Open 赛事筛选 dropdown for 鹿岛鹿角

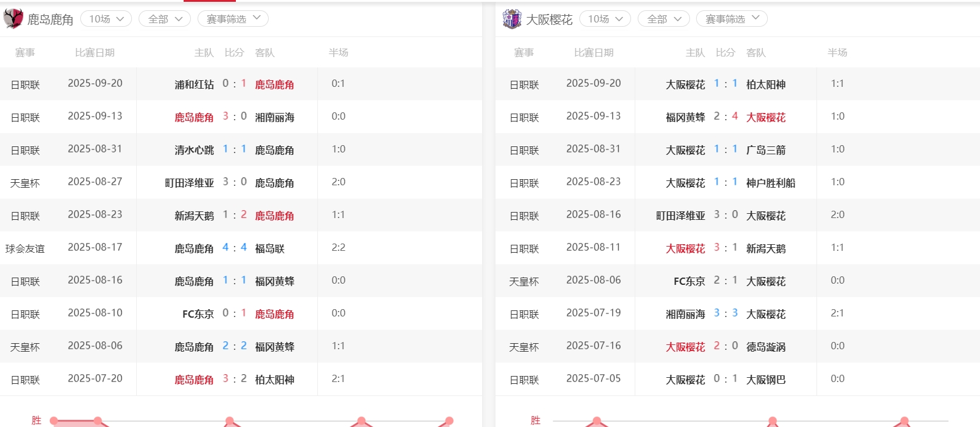point(233,19)
